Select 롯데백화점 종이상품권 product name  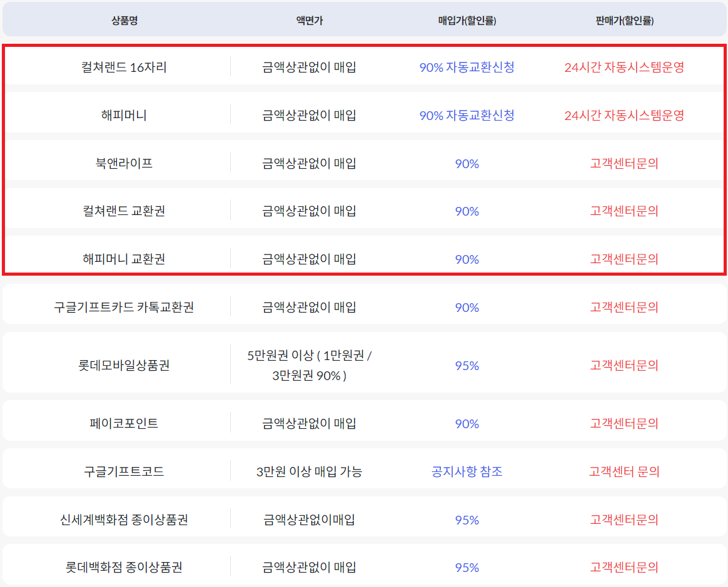[x=124, y=567]
